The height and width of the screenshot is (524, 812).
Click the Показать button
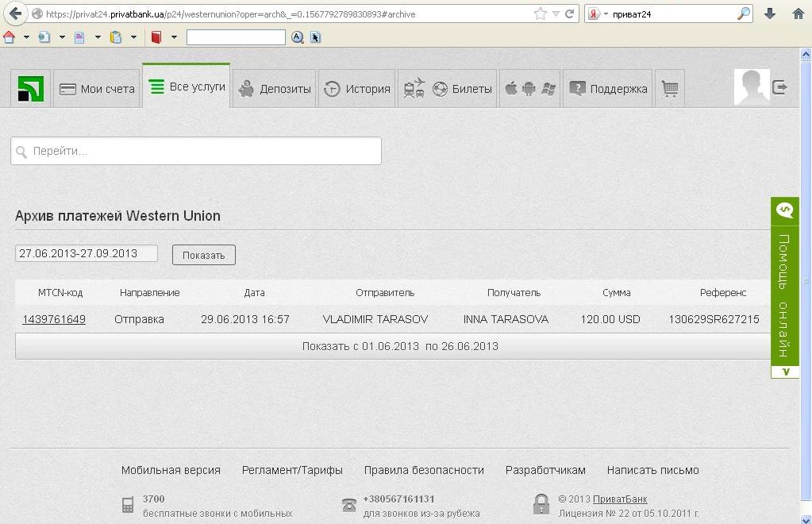[x=204, y=255]
